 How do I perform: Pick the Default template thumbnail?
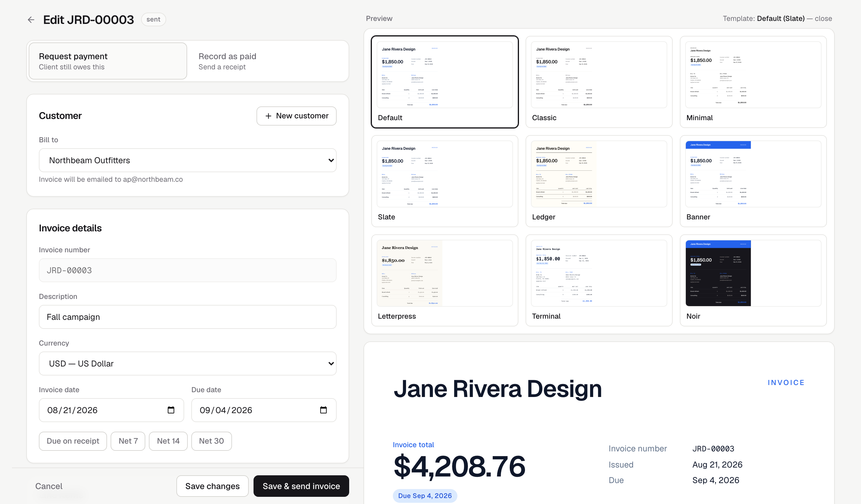(x=445, y=82)
